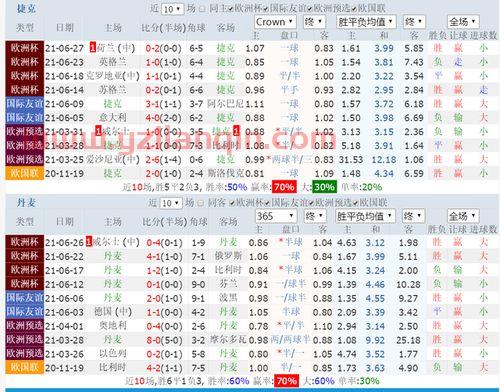Toggle 同客 checkbox in 丹麦 section
The height and width of the screenshot is (392, 500).
(x=201, y=203)
